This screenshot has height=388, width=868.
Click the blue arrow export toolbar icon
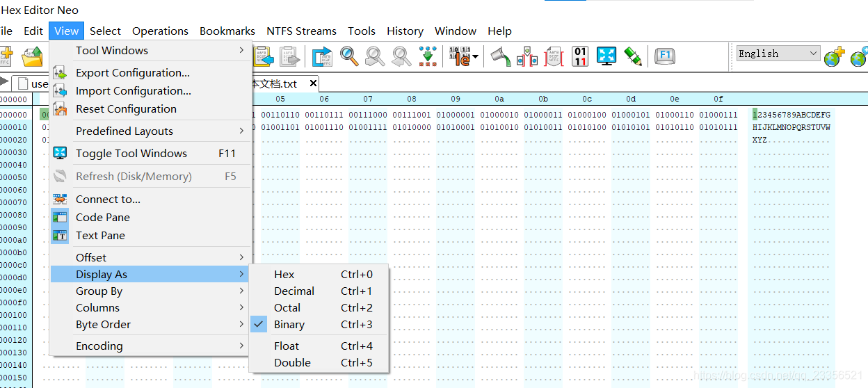coord(322,56)
